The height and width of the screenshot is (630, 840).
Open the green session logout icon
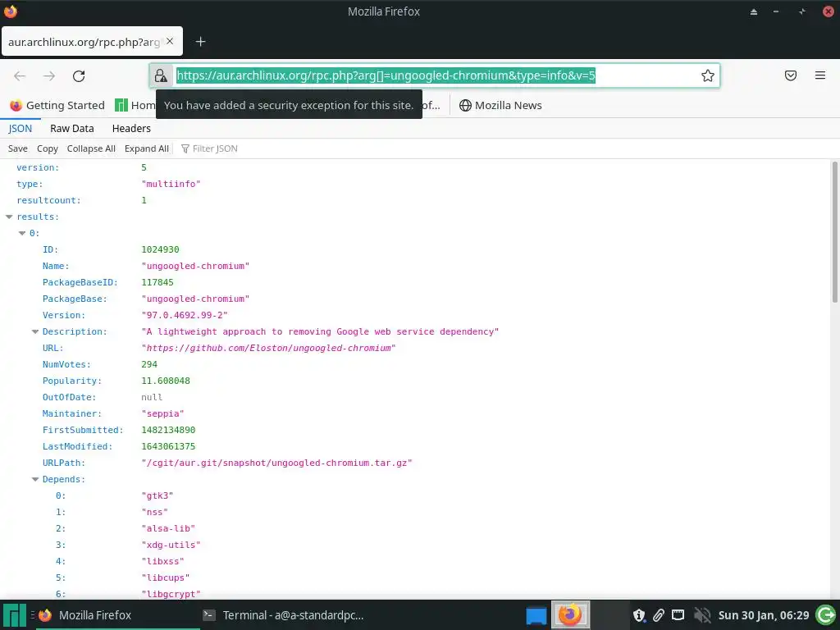[x=825, y=615]
